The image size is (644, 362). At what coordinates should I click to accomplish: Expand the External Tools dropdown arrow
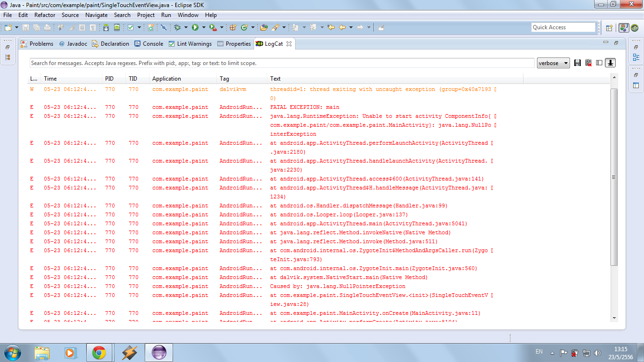[x=222, y=27]
